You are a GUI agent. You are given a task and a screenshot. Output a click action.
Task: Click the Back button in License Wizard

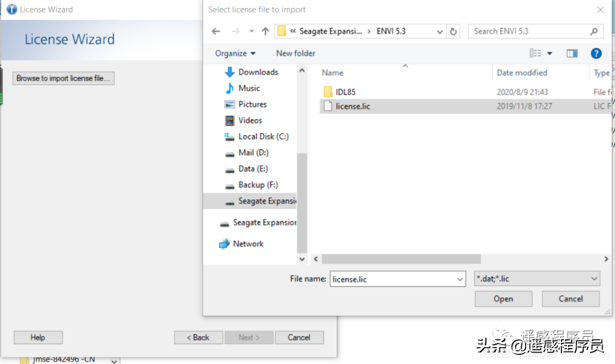point(198,337)
